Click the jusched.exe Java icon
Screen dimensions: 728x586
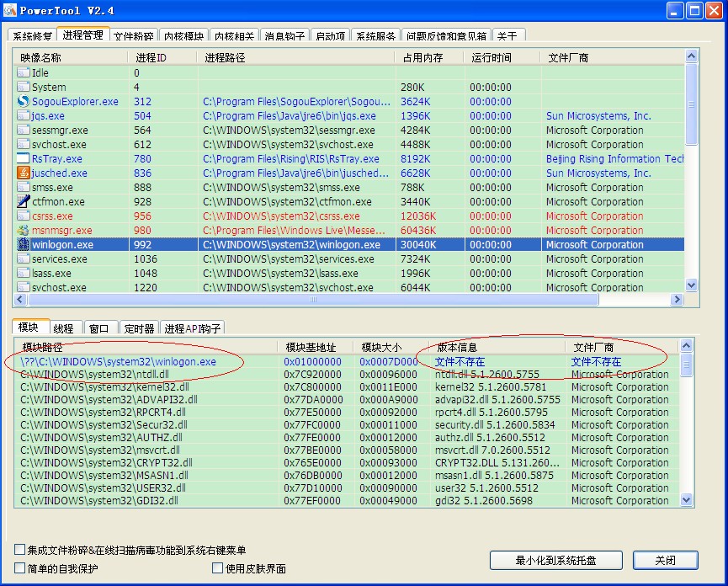tap(24, 173)
